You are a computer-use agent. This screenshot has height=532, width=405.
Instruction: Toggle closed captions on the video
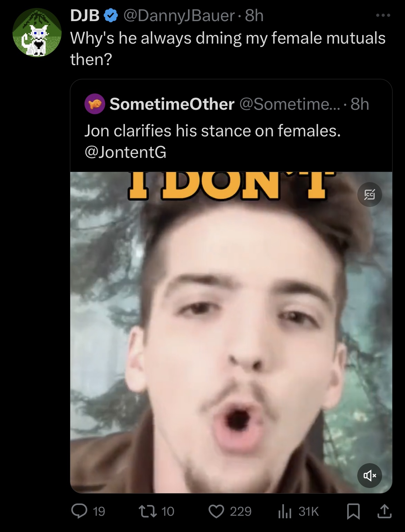coord(370,195)
